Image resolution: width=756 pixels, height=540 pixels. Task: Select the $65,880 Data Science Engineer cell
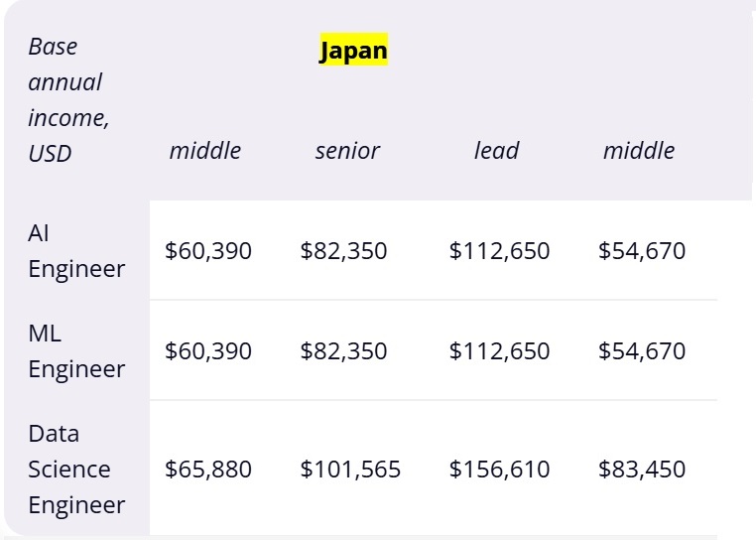[208, 470]
